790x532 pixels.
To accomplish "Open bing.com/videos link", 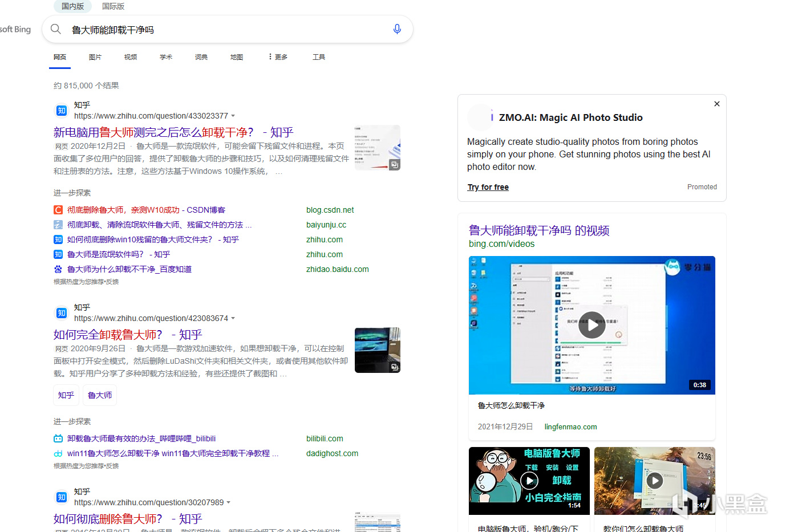I will 502,243.
